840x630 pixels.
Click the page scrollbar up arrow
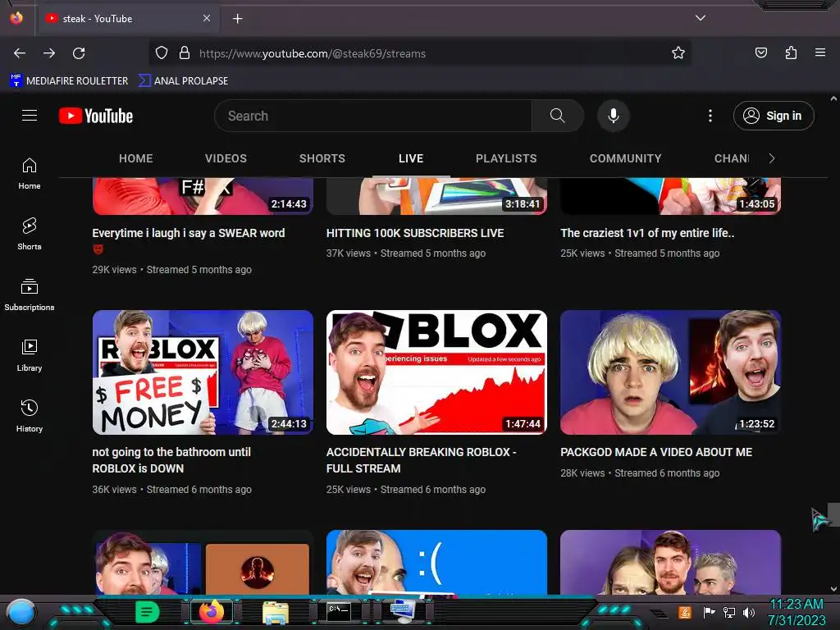[x=833, y=99]
